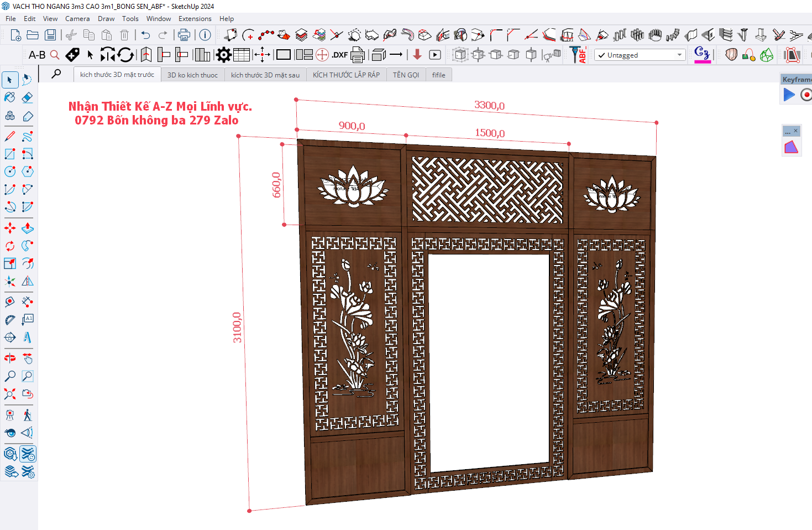
Task: Open Model Info icon
Action: pyautogui.click(x=205, y=35)
